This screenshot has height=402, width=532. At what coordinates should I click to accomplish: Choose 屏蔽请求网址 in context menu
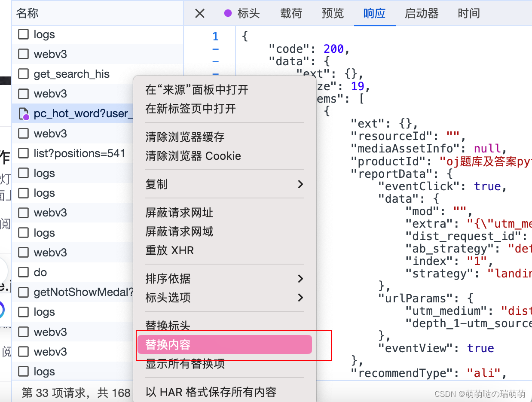coord(224,213)
